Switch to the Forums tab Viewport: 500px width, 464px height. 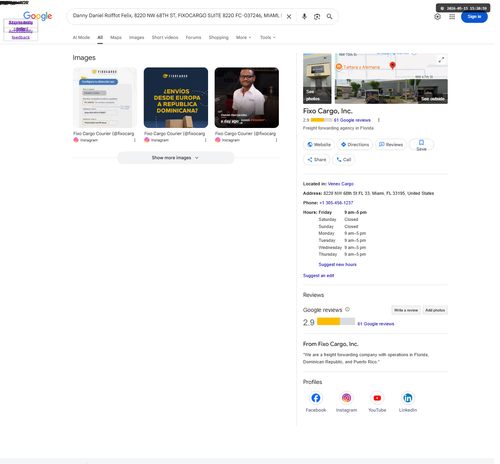click(x=193, y=37)
